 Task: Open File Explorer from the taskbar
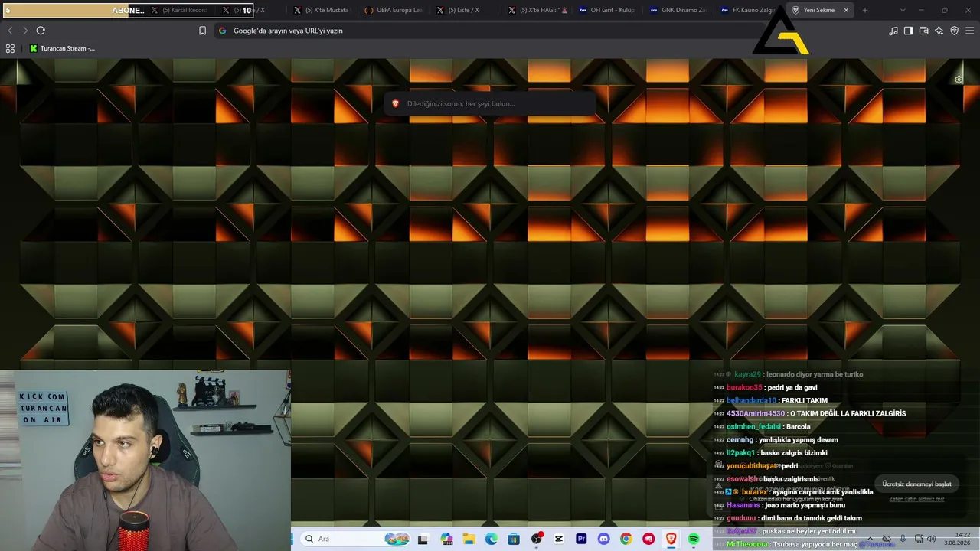click(469, 539)
